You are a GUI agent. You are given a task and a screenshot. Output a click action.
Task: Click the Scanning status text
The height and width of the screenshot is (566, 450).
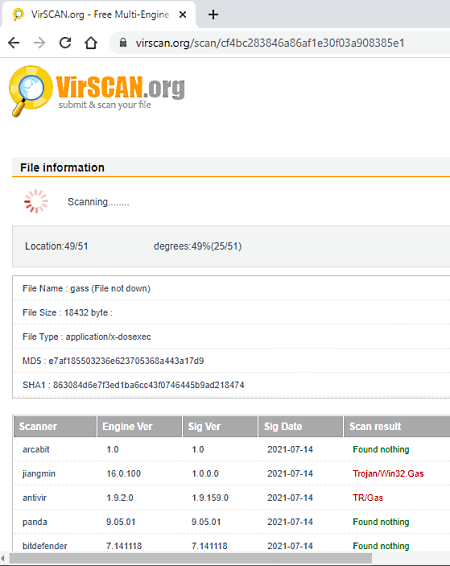(98, 202)
